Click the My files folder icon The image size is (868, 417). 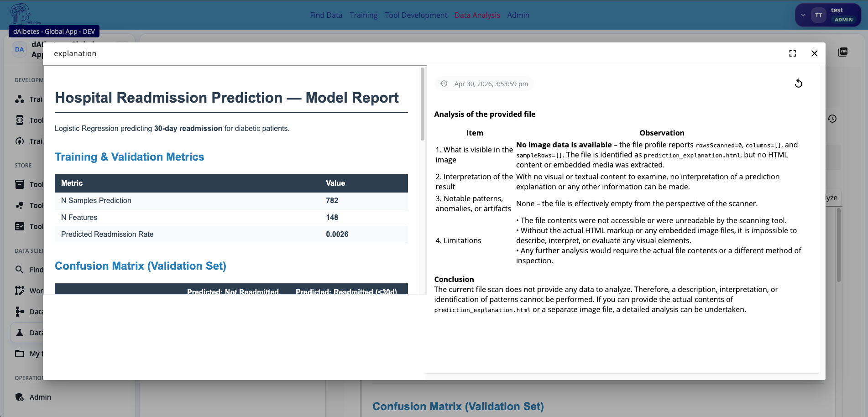coord(20,354)
